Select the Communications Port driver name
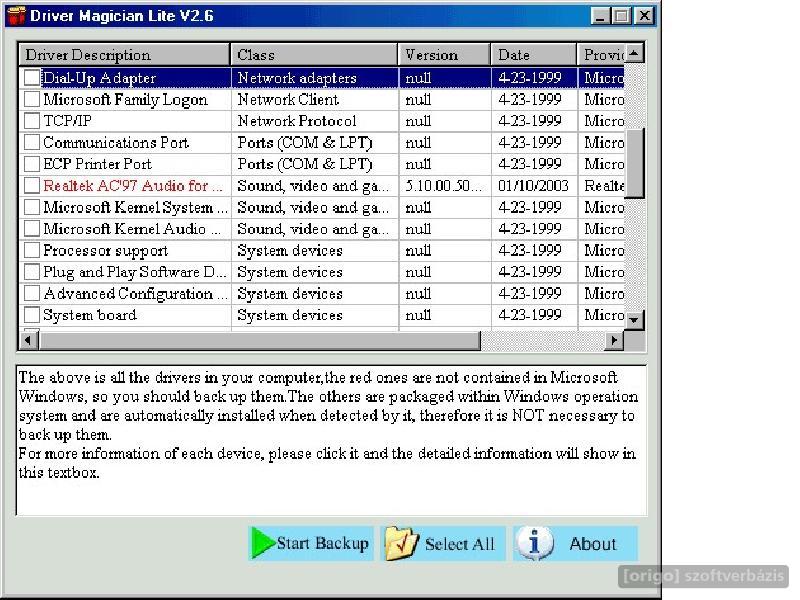 click(x=116, y=142)
